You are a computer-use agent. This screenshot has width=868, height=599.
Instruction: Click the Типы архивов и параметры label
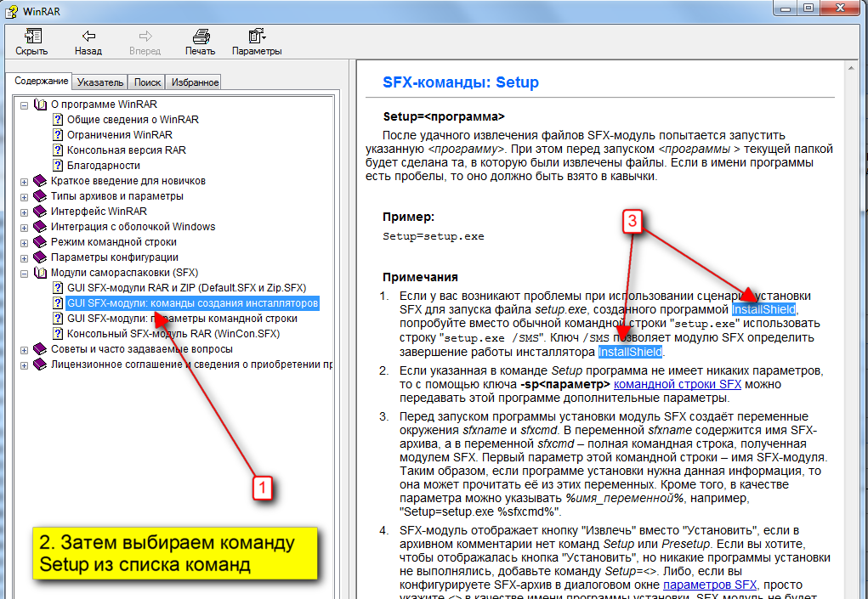point(116,195)
